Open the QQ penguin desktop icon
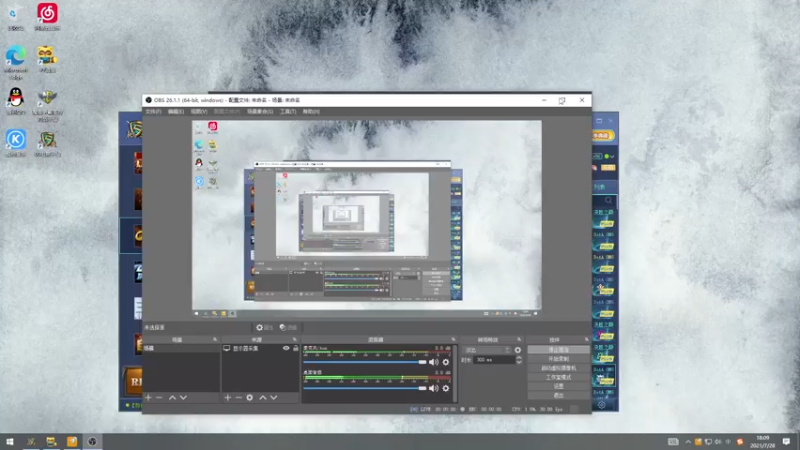Image resolution: width=800 pixels, height=450 pixels. coord(16,101)
